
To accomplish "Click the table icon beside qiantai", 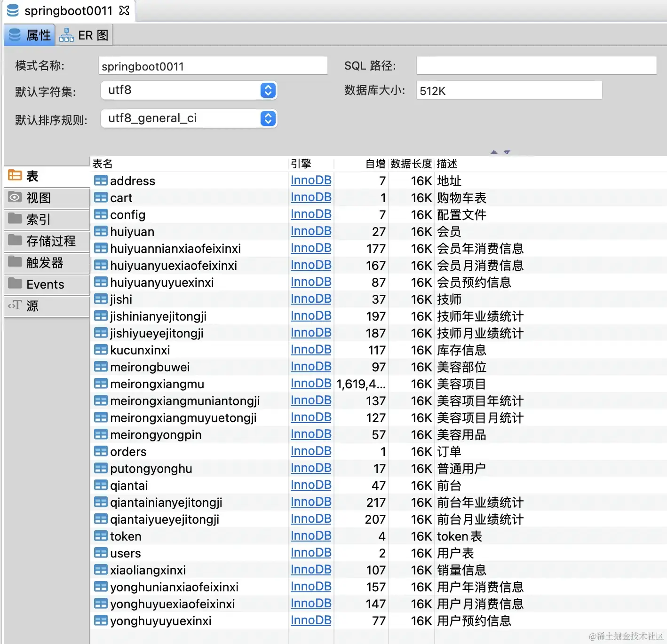I will (x=101, y=485).
